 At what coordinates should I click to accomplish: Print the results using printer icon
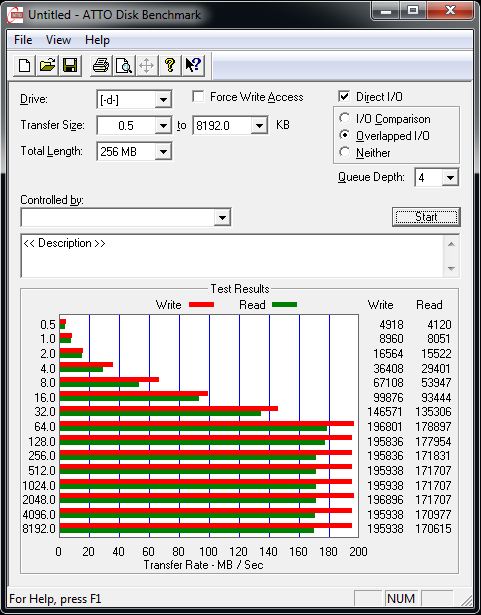click(x=100, y=65)
